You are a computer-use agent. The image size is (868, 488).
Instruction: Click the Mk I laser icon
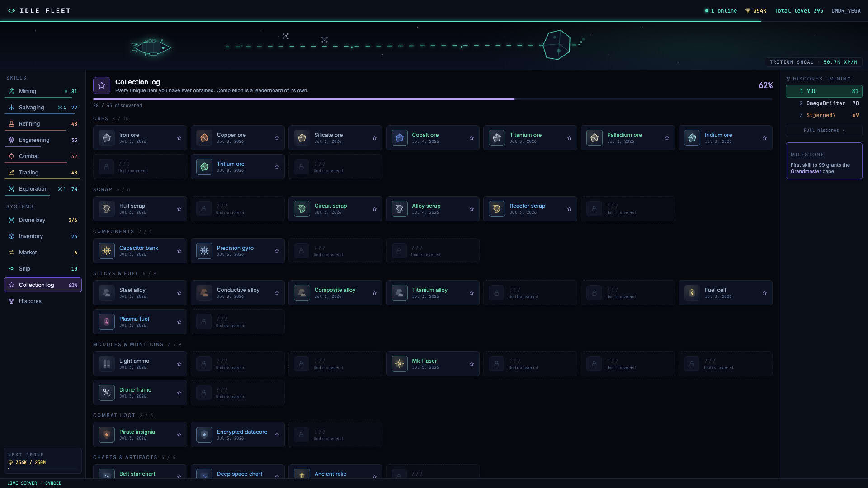click(400, 364)
